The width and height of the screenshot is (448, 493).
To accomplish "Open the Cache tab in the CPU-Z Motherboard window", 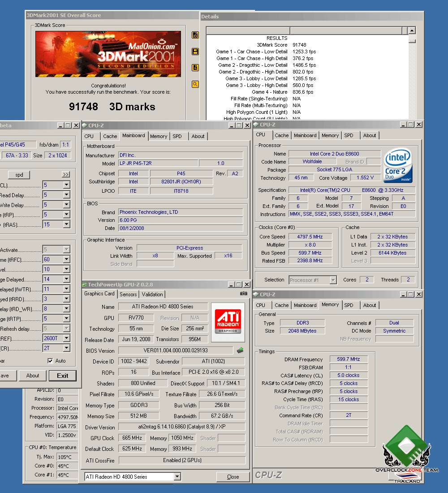I will click(x=110, y=136).
